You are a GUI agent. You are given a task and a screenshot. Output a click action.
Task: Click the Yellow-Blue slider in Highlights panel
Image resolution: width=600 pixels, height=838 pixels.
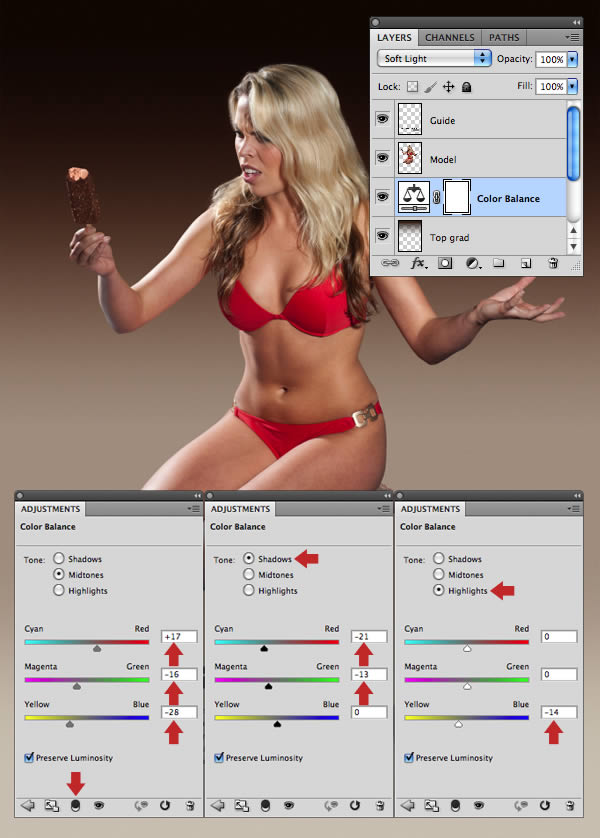click(x=467, y=718)
